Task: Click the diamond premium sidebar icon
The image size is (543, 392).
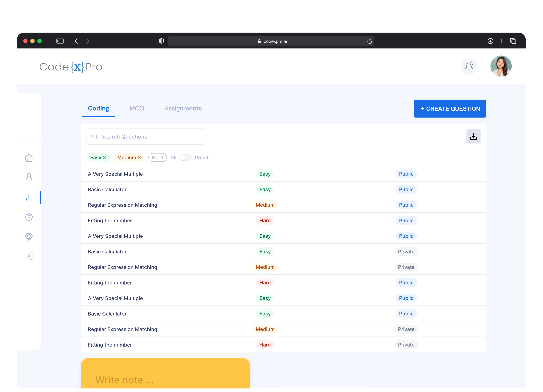Action: [29, 237]
